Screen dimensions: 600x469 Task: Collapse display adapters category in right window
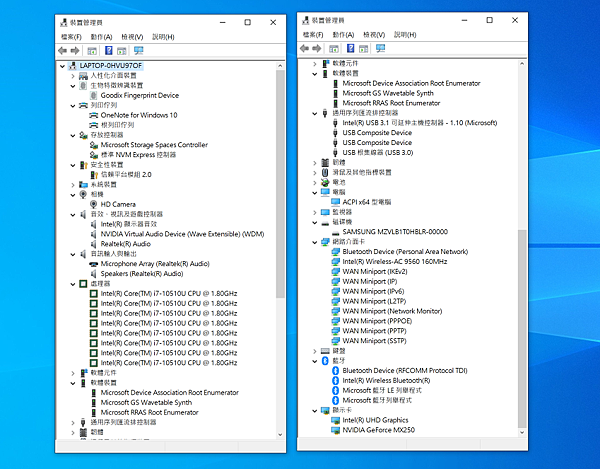[x=315, y=411]
